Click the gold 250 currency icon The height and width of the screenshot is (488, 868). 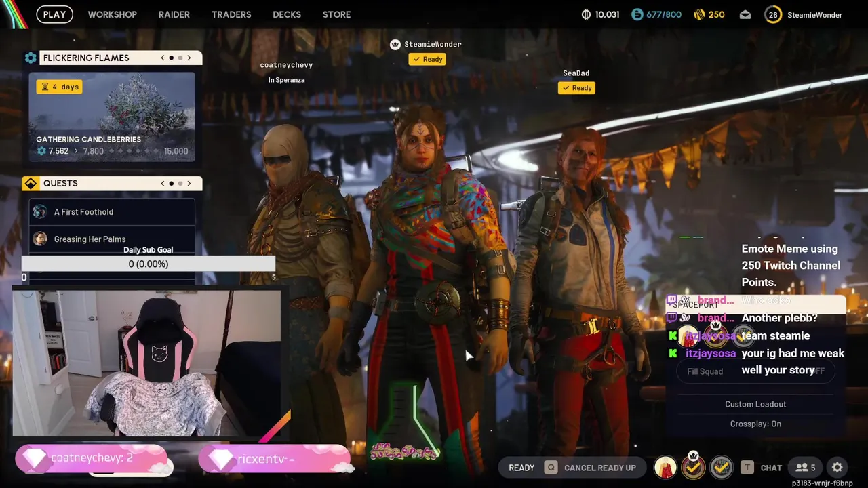[699, 14]
